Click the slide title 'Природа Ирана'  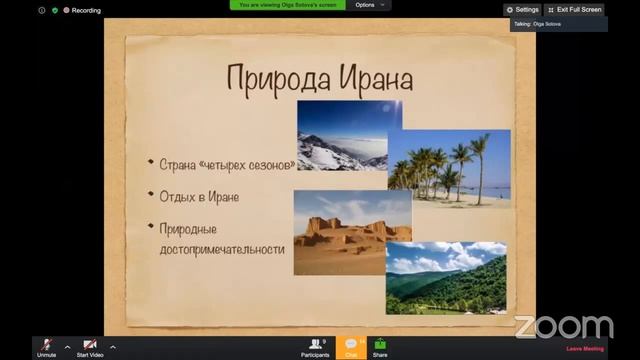click(x=320, y=79)
